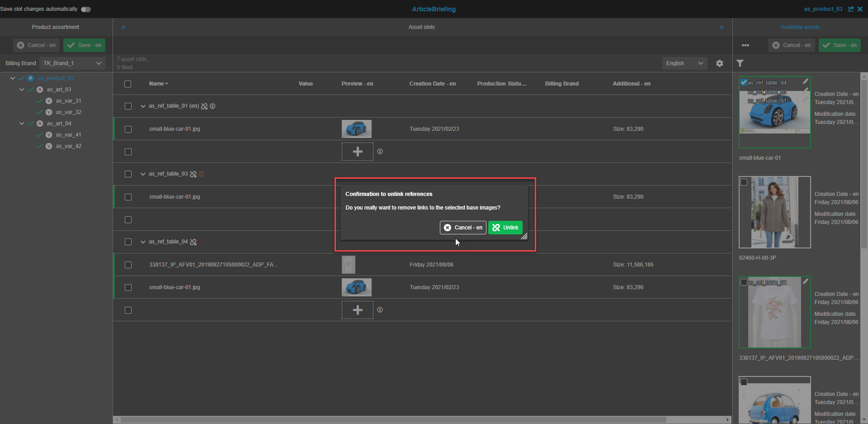Click the filter icon in available assets
This screenshot has width=868, height=424.
(740, 63)
